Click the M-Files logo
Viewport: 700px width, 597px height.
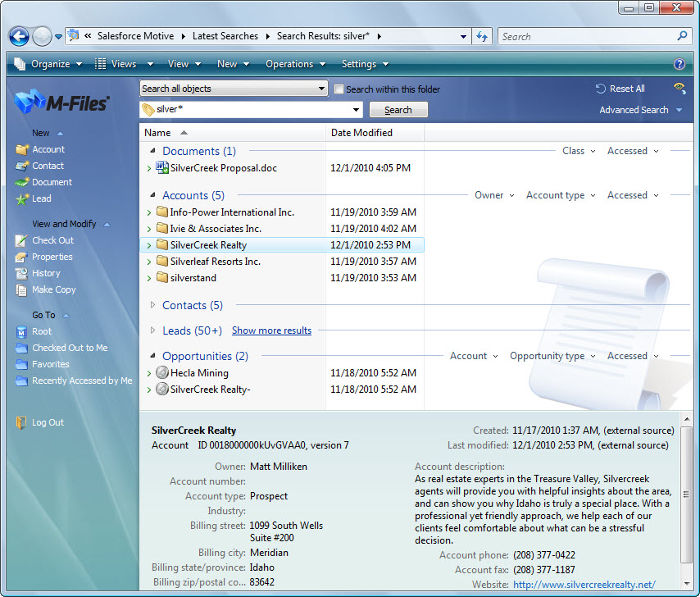62,103
